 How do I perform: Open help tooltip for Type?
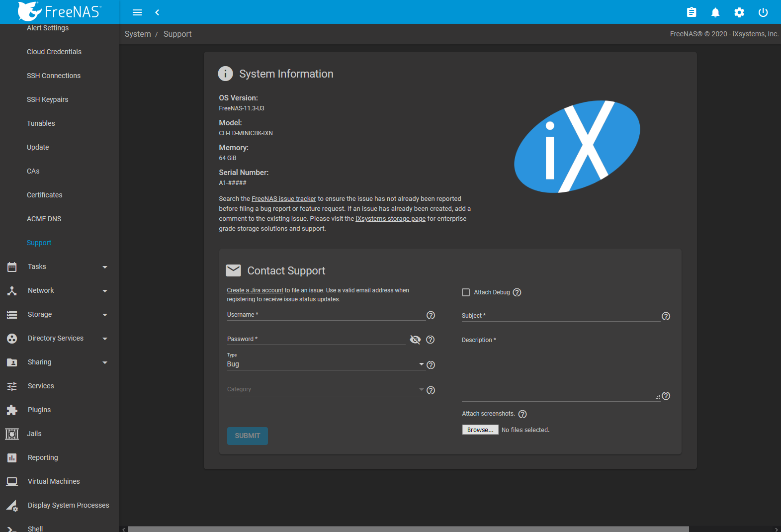(431, 365)
